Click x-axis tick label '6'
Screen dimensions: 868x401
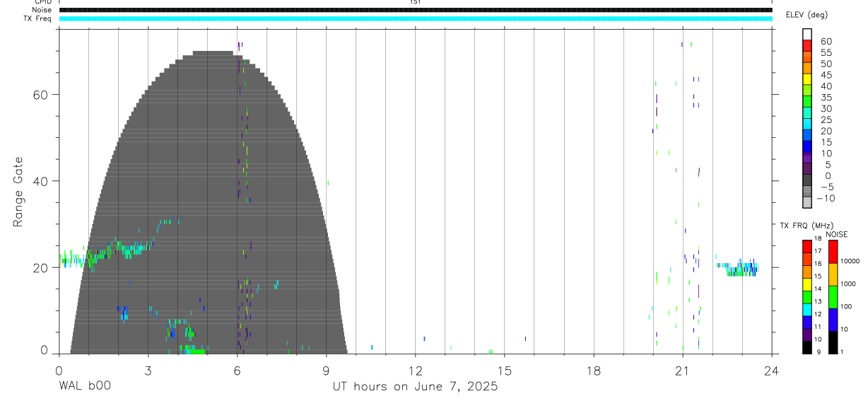point(237,370)
